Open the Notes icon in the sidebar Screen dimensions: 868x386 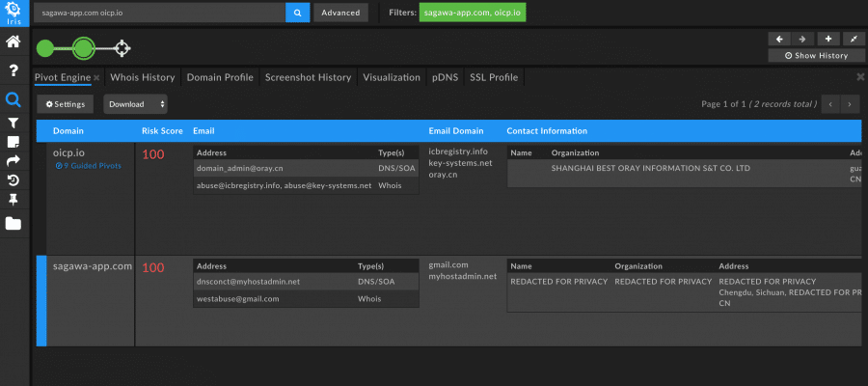click(x=14, y=142)
